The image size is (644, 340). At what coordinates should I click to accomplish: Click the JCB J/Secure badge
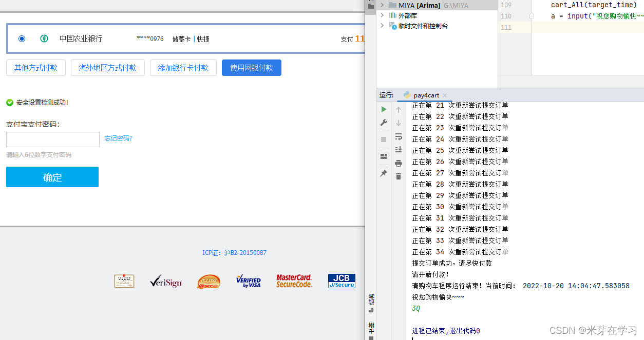[342, 281]
